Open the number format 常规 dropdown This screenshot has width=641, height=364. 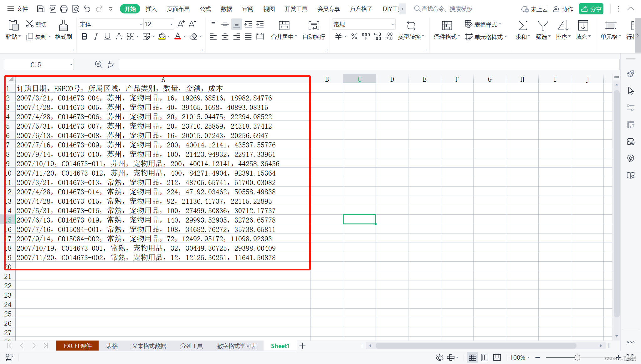392,24
